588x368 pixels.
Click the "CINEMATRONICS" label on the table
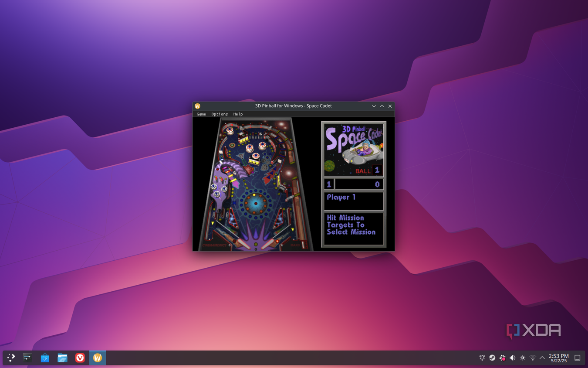[x=214, y=245]
